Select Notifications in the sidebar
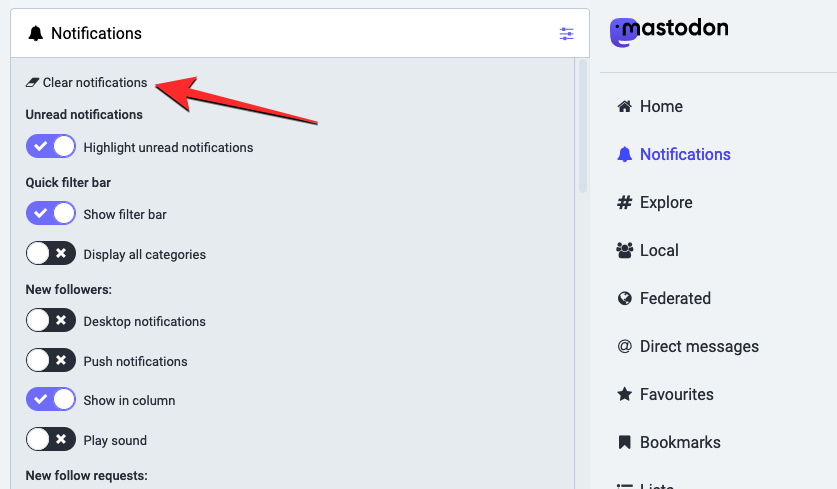This screenshot has height=489, width=837. pyautogui.click(x=674, y=154)
